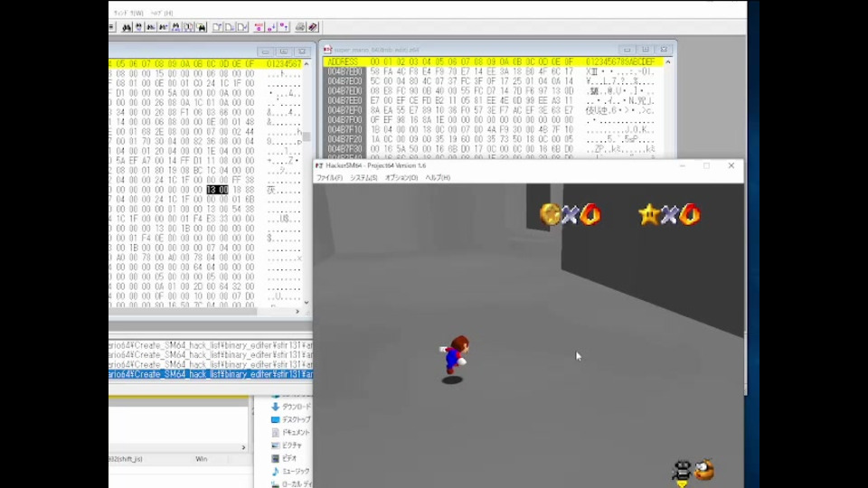Open ピクチャ folder in Explorer sidebar
The image size is (868, 488).
[287, 446]
